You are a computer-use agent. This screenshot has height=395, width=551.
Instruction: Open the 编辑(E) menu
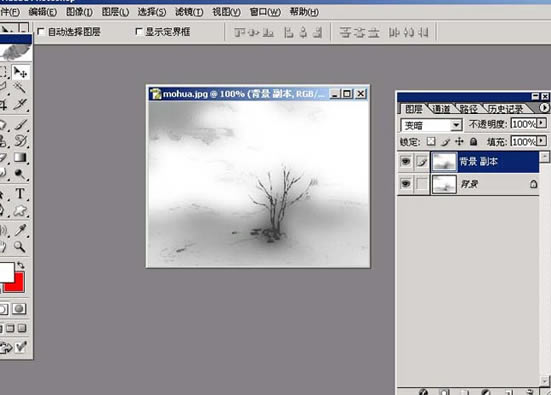43,12
